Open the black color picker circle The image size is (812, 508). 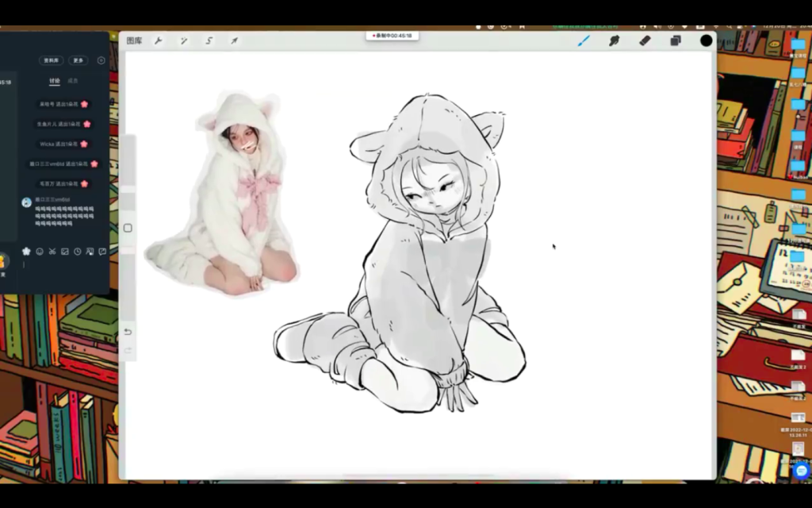[706, 40]
